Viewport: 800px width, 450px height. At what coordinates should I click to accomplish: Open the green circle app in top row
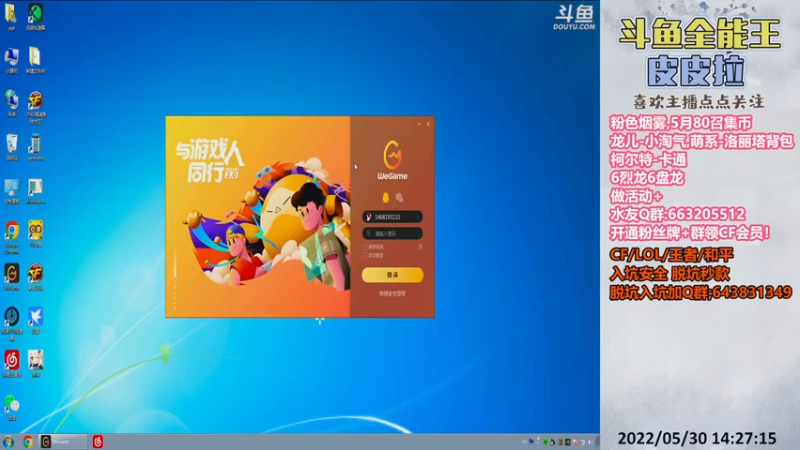point(35,17)
